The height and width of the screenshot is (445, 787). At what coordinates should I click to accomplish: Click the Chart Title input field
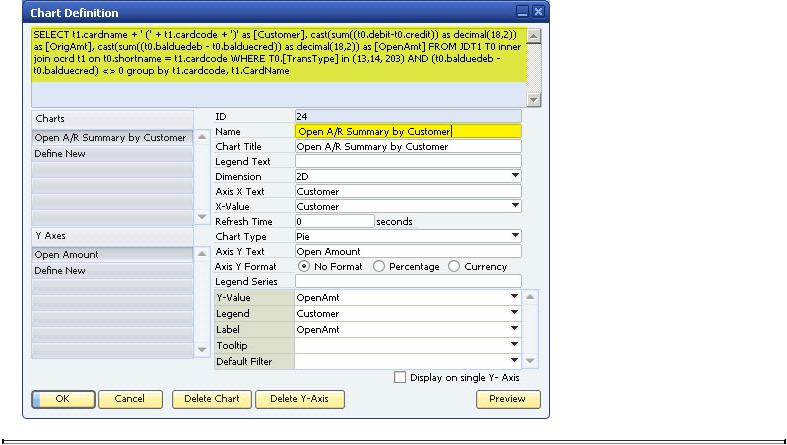pyautogui.click(x=408, y=146)
